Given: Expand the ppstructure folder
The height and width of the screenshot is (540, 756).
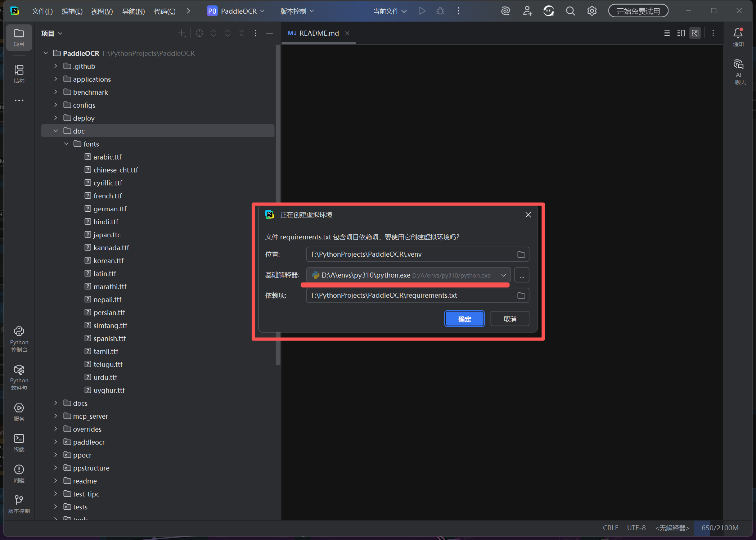Looking at the screenshot, I should click(x=56, y=468).
